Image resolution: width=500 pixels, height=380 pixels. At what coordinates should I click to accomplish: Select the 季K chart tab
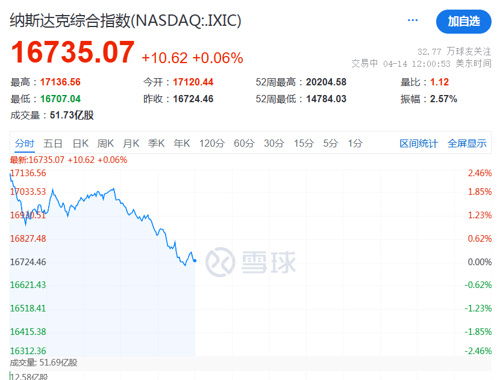156,144
